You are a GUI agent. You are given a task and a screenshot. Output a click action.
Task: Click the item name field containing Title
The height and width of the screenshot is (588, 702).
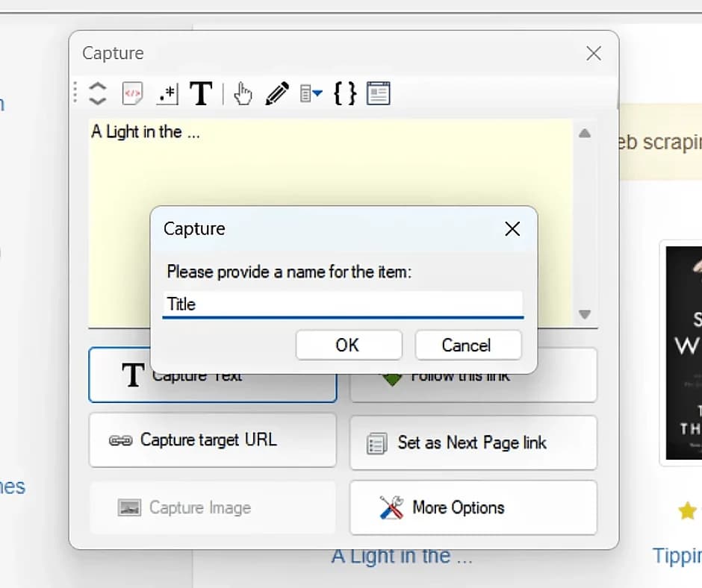click(342, 304)
